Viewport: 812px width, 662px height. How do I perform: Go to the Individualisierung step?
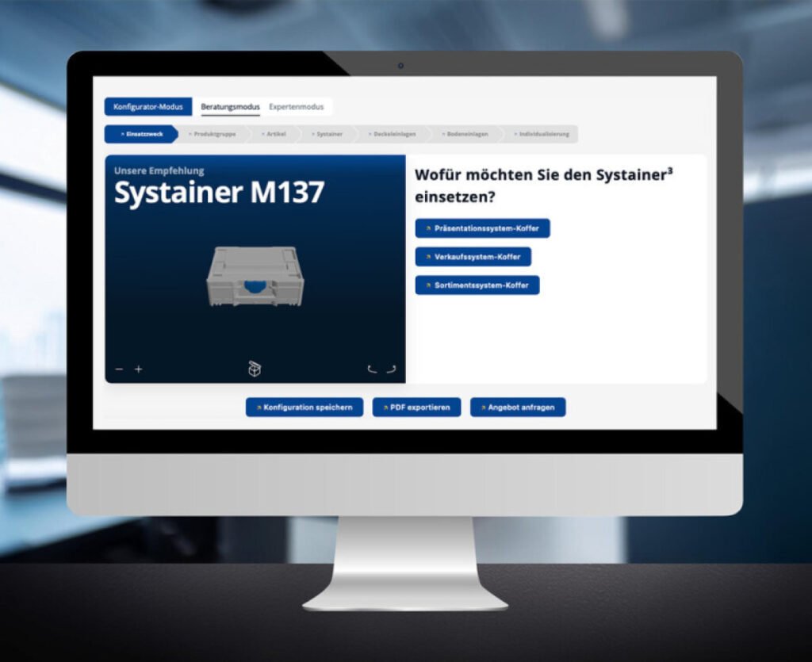tap(542, 134)
